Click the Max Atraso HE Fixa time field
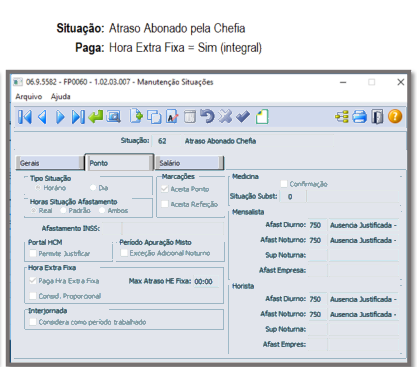This screenshot has height=367, width=417. [x=206, y=282]
